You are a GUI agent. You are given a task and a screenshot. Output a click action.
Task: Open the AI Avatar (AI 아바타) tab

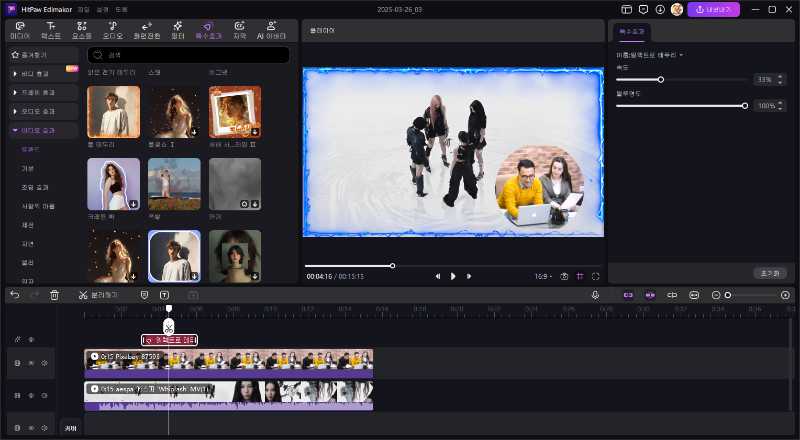click(271, 31)
